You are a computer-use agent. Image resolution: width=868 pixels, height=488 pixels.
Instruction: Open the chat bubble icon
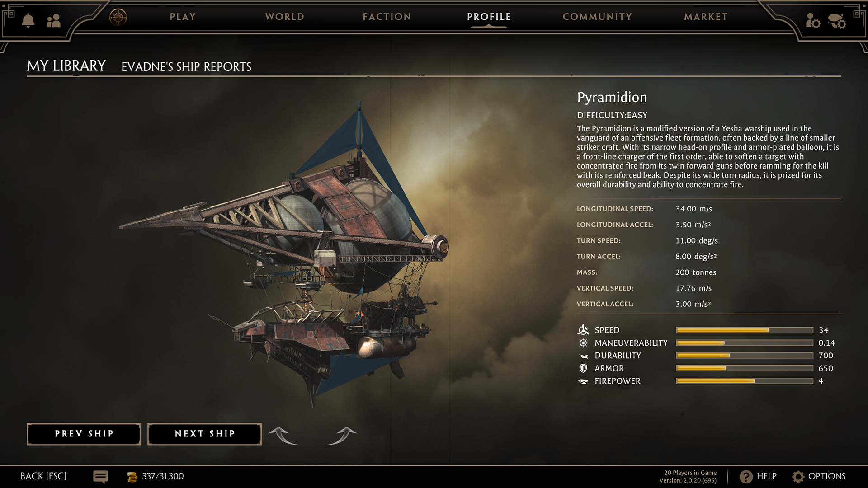coord(100,477)
